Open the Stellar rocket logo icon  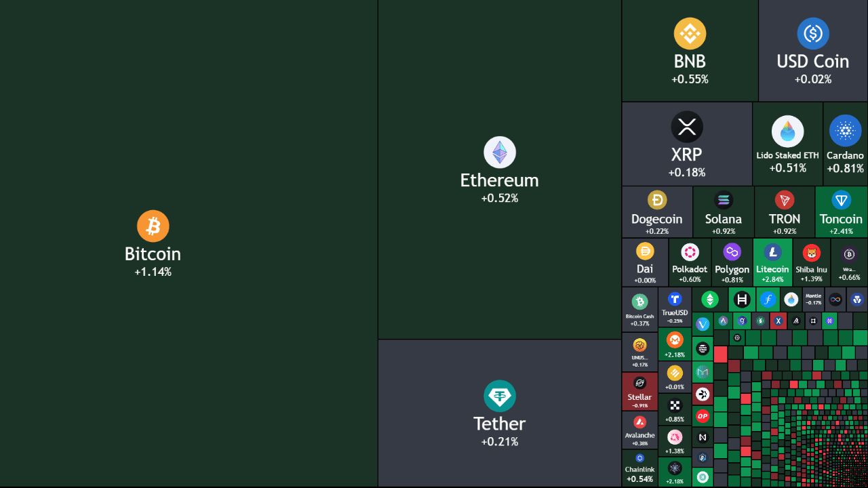click(639, 383)
